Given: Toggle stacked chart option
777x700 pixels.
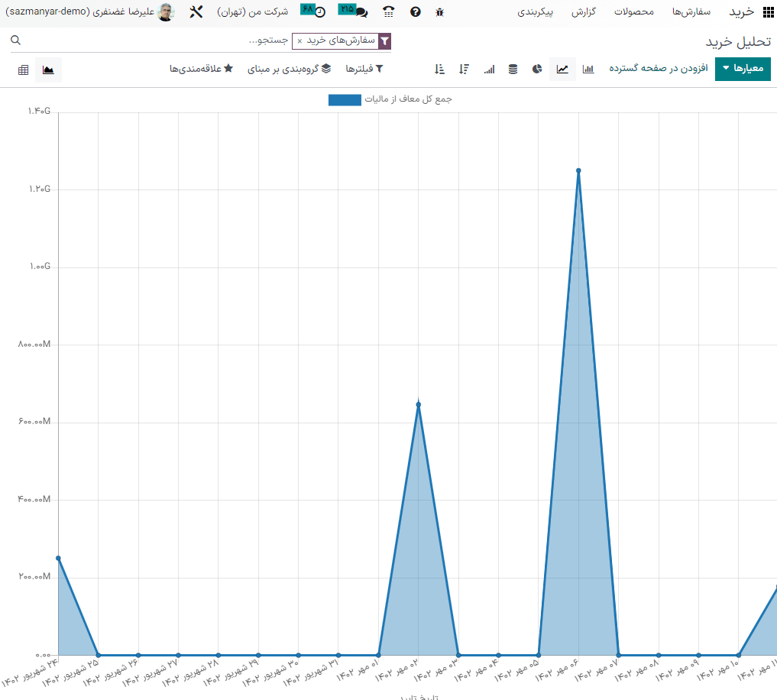Looking at the screenshot, I should (x=513, y=70).
